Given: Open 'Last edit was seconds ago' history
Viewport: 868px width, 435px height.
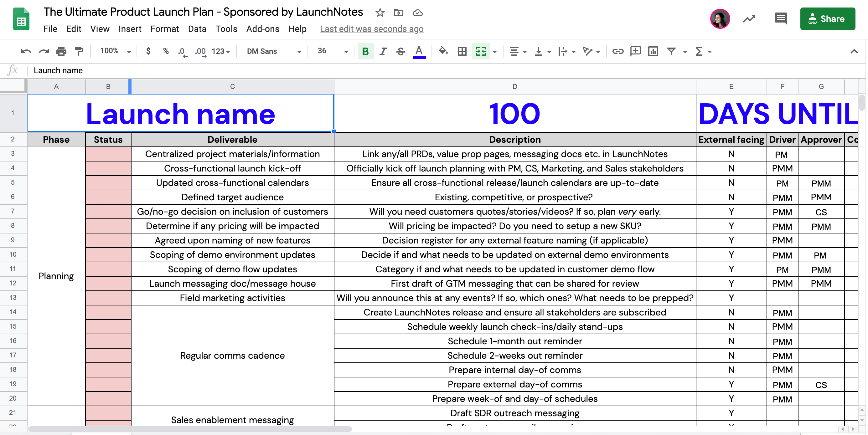Looking at the screenshot, I should 371,29.
